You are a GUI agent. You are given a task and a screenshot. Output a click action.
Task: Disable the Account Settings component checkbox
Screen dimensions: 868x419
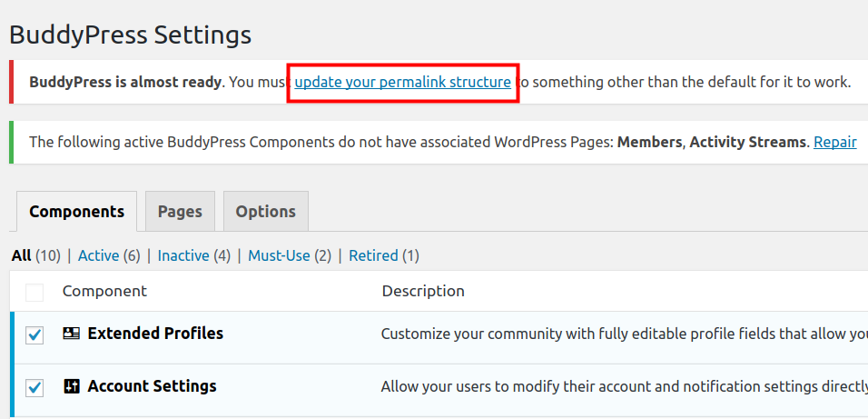click(x=35, y=387)
